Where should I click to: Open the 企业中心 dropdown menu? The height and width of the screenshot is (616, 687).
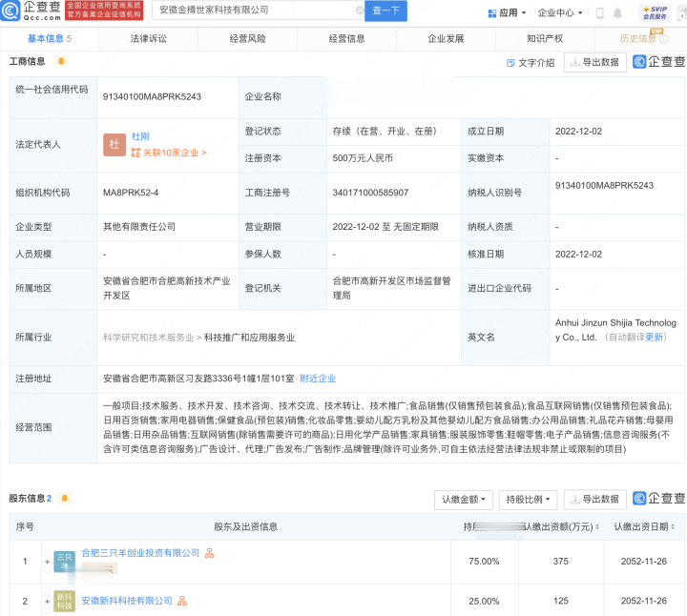point(560,12)
